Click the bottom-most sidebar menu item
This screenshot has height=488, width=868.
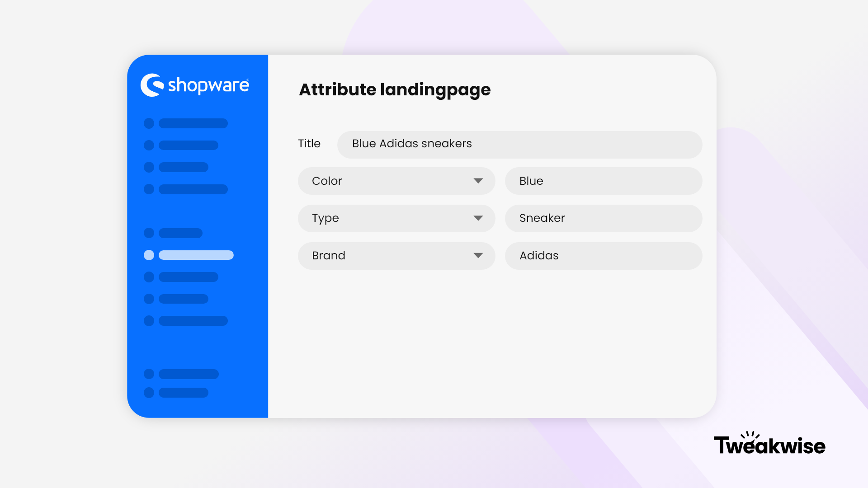pos(183,393)
